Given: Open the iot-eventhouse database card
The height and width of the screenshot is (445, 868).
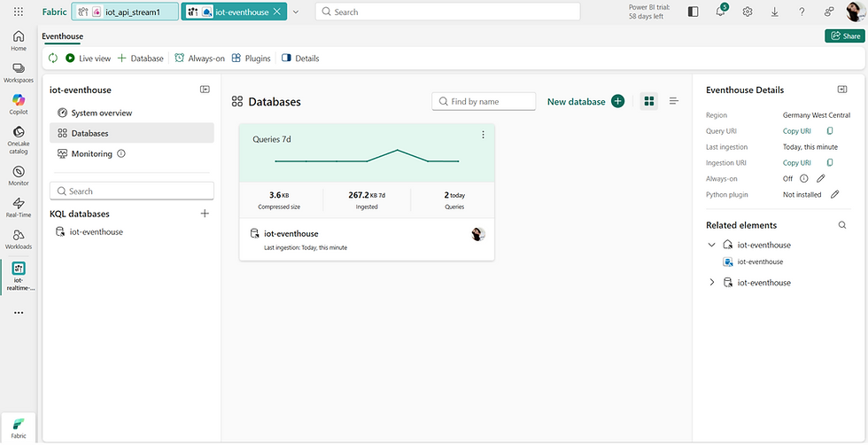Looking at the screenshot, I should click(291, 234).
